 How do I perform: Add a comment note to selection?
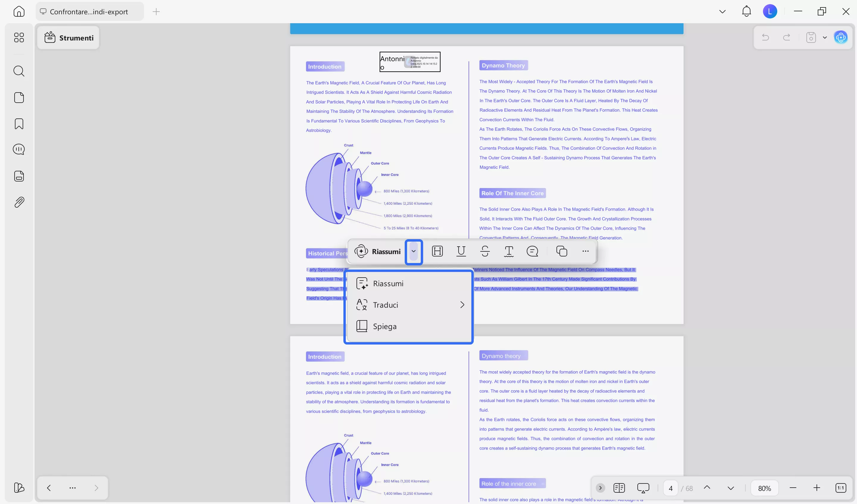tap(532, 251)
